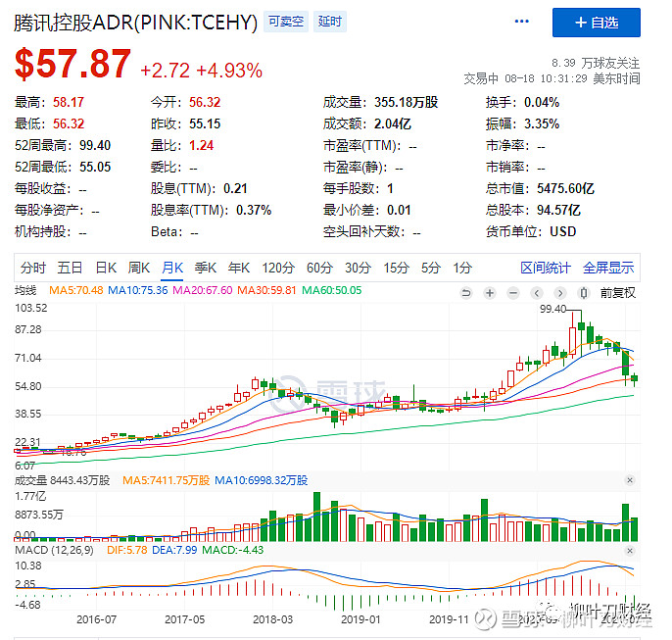Click the MA30:59.81 legend label
Image resolution: width=672 pixels, height=640 pixels.
point(266,290)
